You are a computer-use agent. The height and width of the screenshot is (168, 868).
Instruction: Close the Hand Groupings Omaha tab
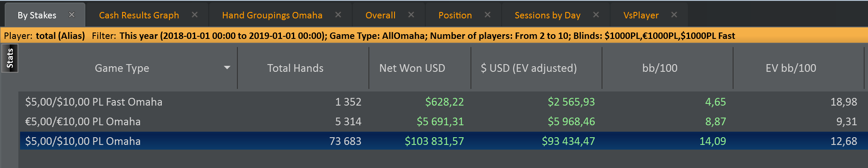(x=338, y=15)
